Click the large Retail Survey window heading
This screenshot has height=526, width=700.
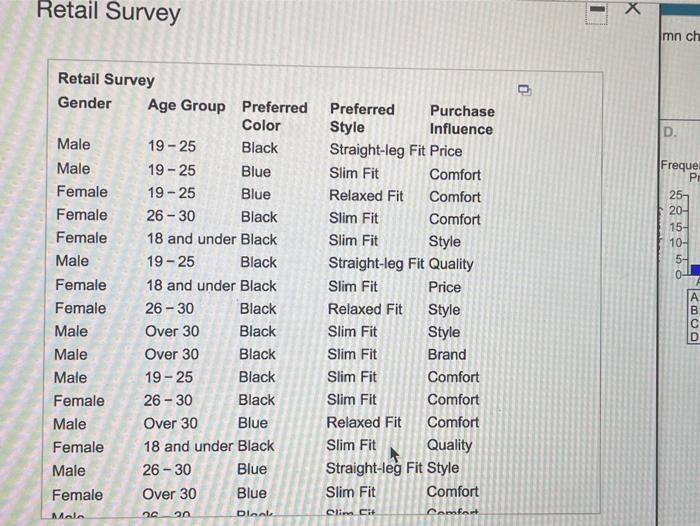(x=108, y=11)
